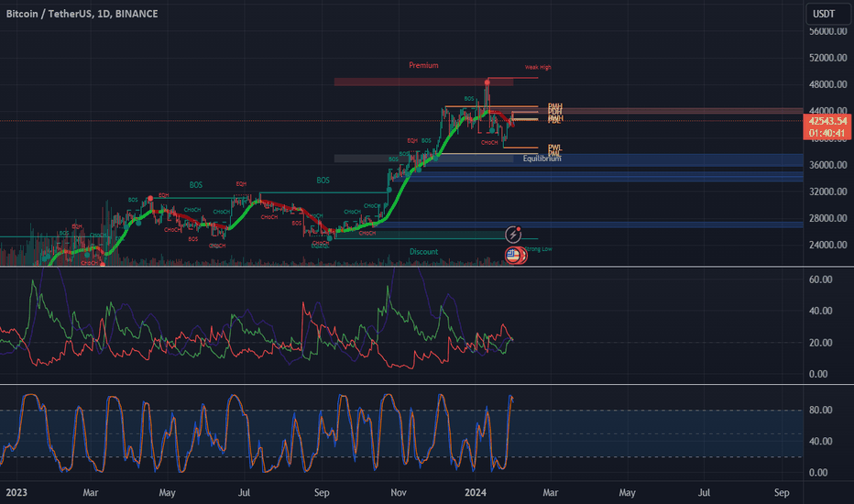Click the current price label 42543.54

(x=827, y=121)
